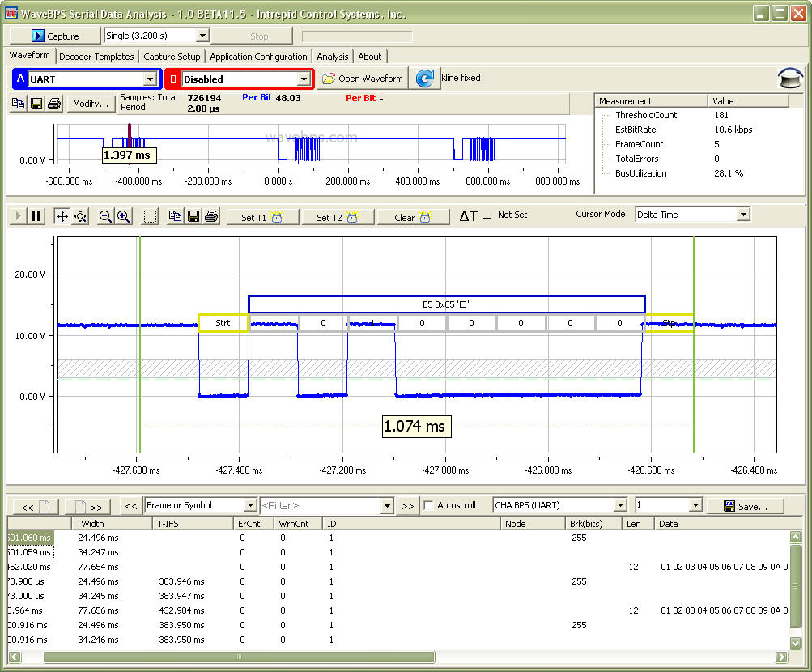Click the B5 0x05 byte decode label
812x672 pixels.
[x=446, y=304]
